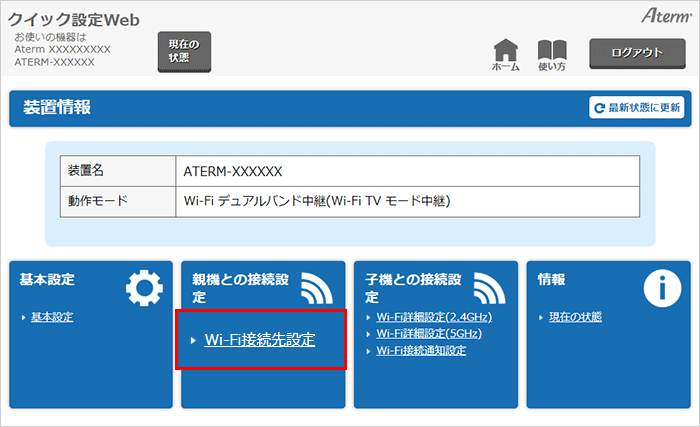Click the 装置情報 section header
The image size is (700, 427).
pos(57,108)
